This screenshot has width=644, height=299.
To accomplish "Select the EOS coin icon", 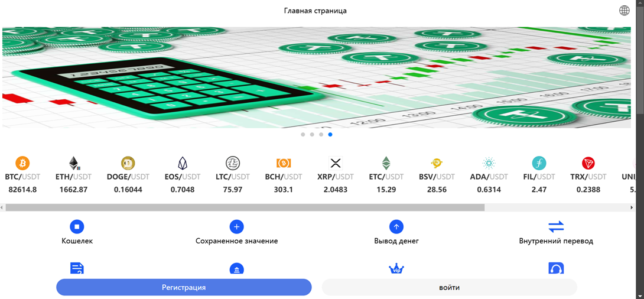I will coord(183,163).
